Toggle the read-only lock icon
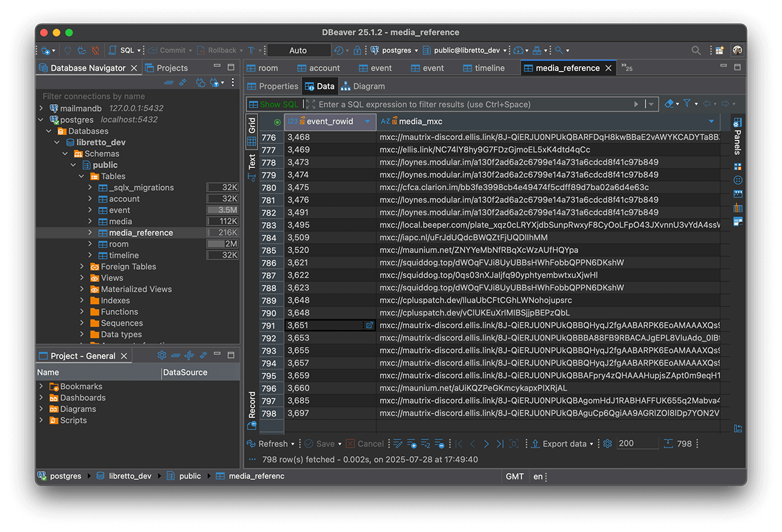Viewport: 782px width, 532px height. click(x=358, y=50)
